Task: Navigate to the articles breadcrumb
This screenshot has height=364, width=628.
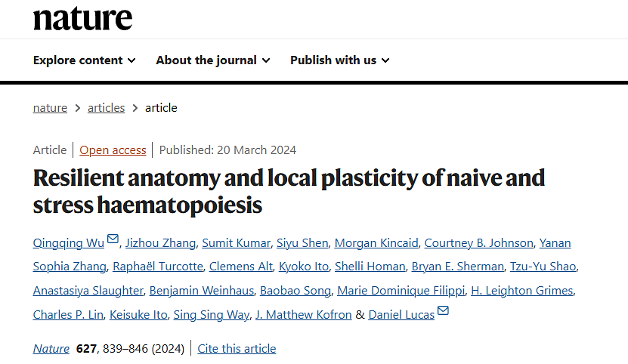Action: point(106,108)
